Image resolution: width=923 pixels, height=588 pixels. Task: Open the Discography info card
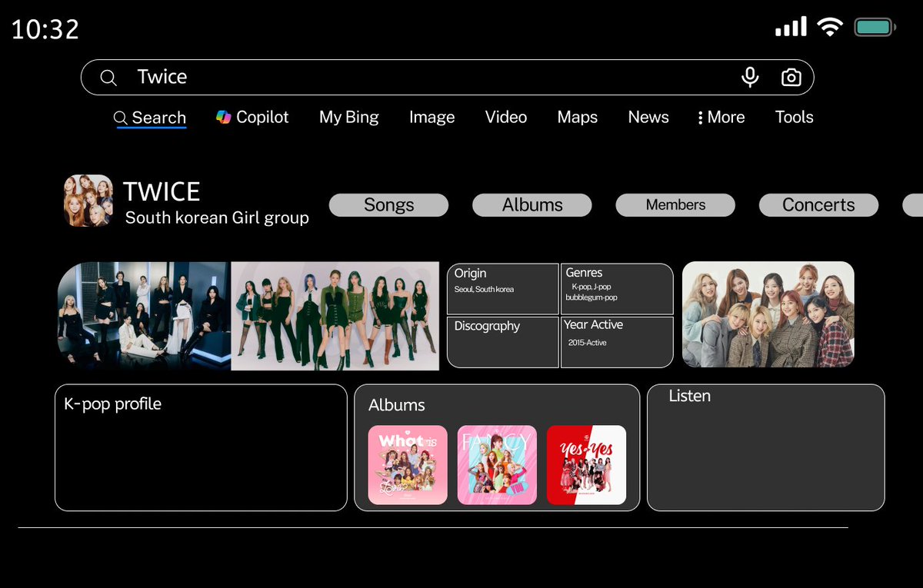pos(503,342)
